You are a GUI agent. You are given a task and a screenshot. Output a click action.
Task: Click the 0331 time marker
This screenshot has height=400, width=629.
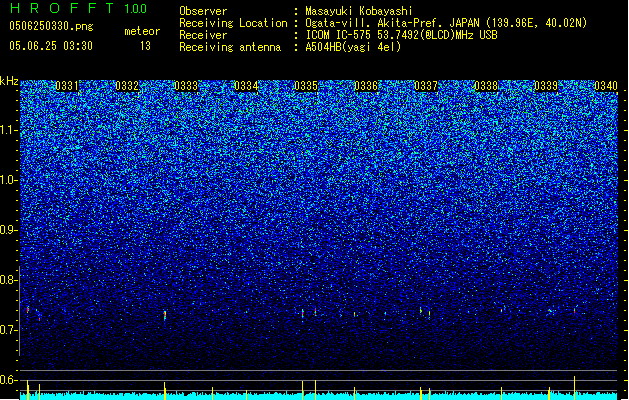click(67, 86)
